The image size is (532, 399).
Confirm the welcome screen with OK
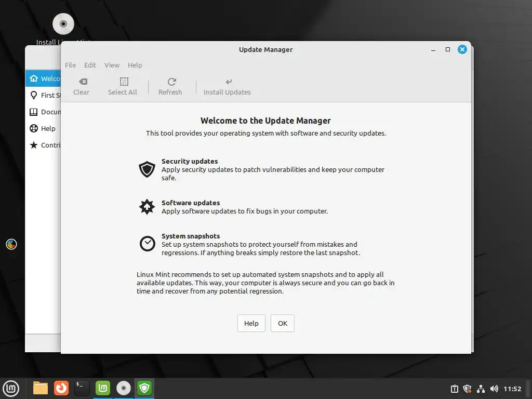pyautogui.click(x=283, y=323)
